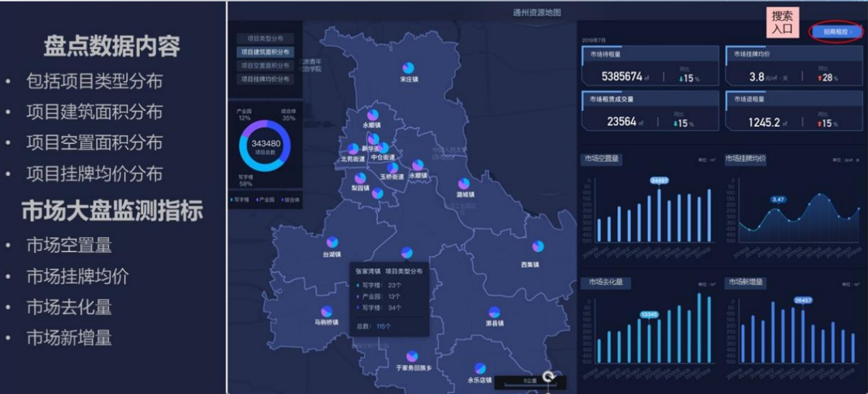Select the 台湖镇 pie marker on map
The image size is (868, 394).
click(333, 243)
